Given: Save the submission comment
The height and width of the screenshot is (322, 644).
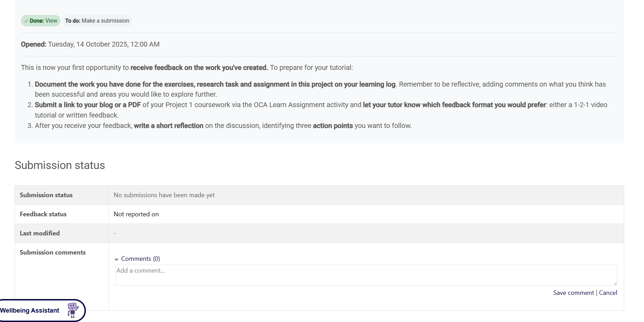Looking at the screenshot, I should click(573, 293).
